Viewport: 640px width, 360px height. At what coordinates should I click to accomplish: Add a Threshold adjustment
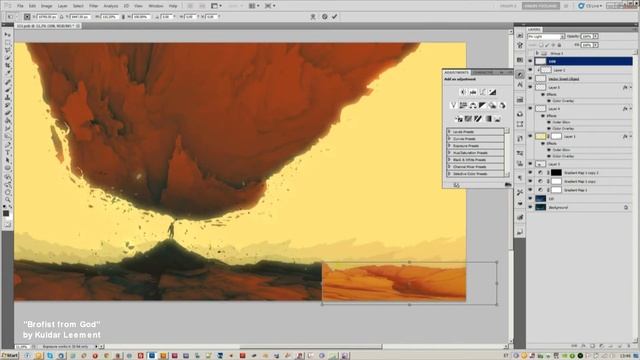(x=478, y=119)
